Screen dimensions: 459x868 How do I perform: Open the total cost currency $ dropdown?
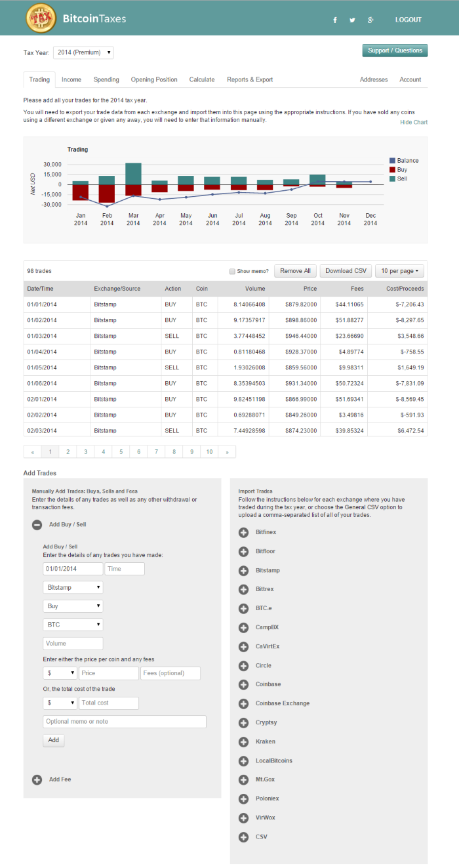60,703
